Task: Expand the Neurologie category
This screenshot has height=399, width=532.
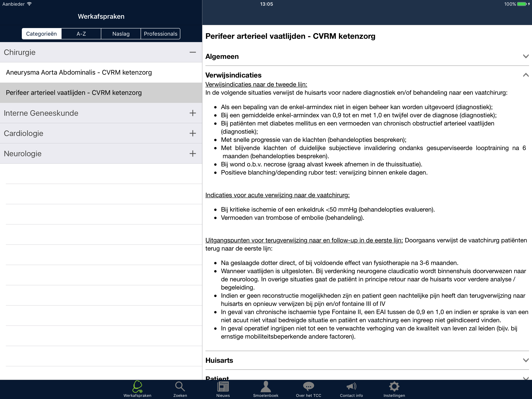Action: point(193,154)
